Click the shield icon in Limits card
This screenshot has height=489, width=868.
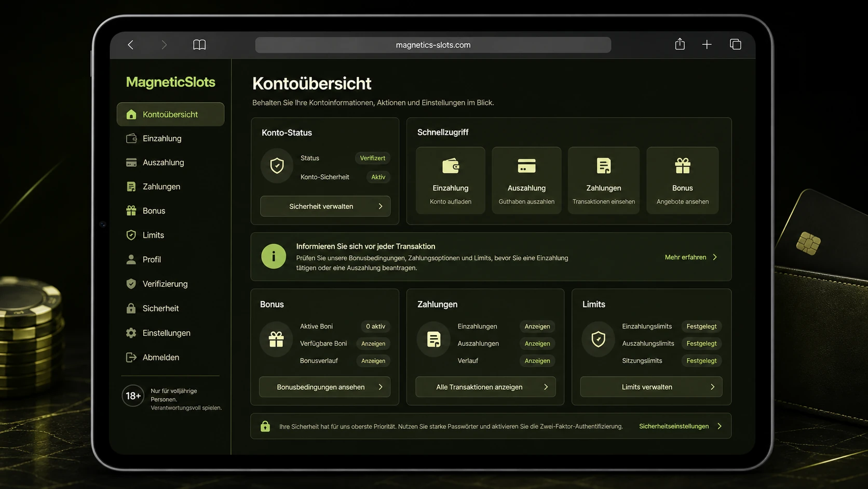(598, 339)
